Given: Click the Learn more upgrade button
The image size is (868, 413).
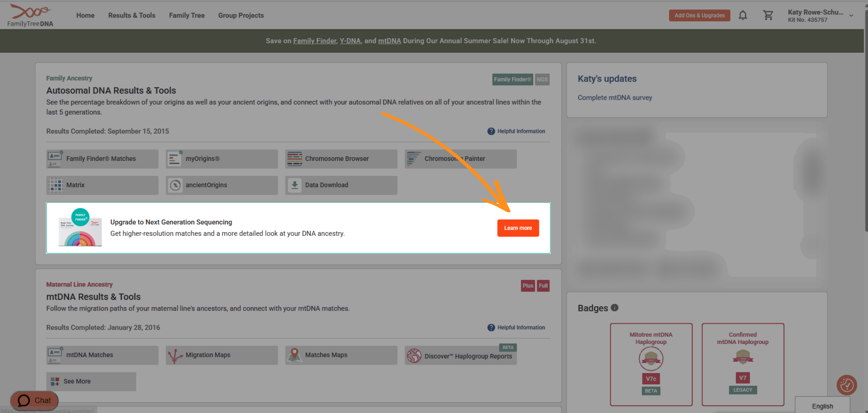Looking at the screenshot, I should coord(518,228).
